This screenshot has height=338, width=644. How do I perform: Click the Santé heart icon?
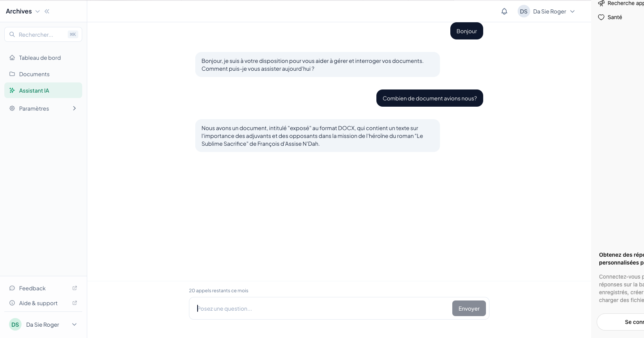601,17
